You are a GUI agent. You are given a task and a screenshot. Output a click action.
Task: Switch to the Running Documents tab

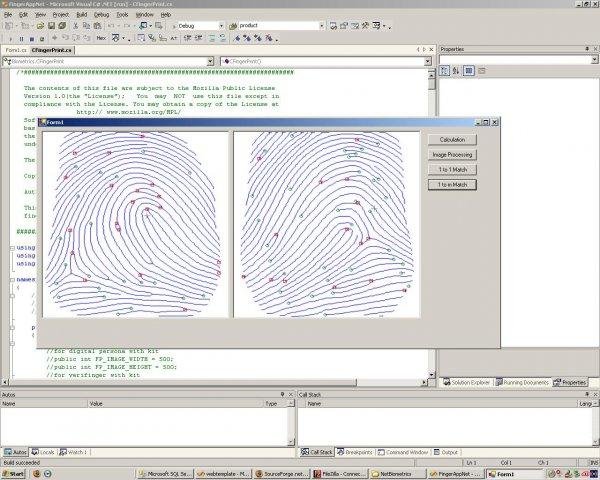[x=522, y=382]
